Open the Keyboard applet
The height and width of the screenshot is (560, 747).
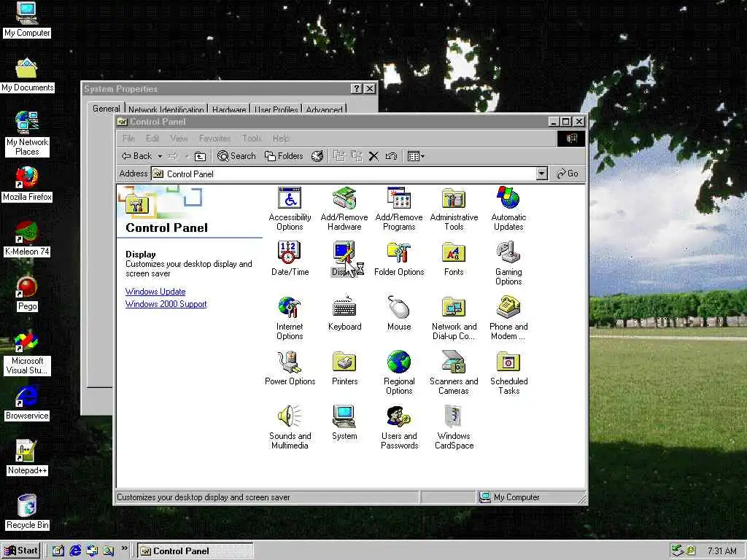tap(344, 314)
